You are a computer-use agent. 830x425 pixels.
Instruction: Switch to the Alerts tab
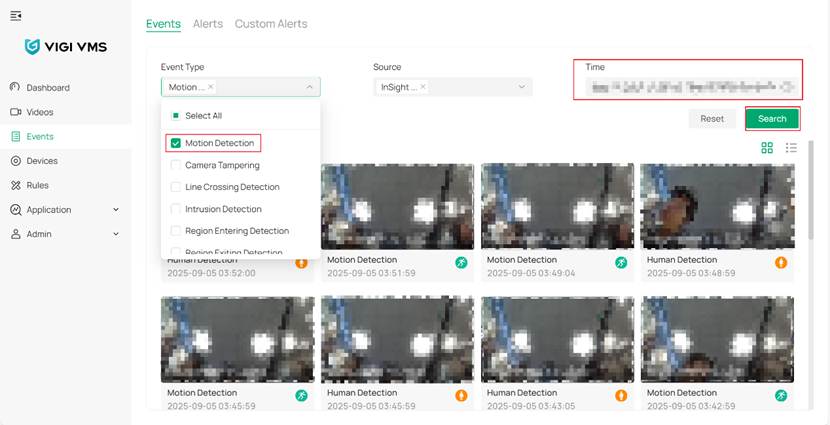point(208,24)
